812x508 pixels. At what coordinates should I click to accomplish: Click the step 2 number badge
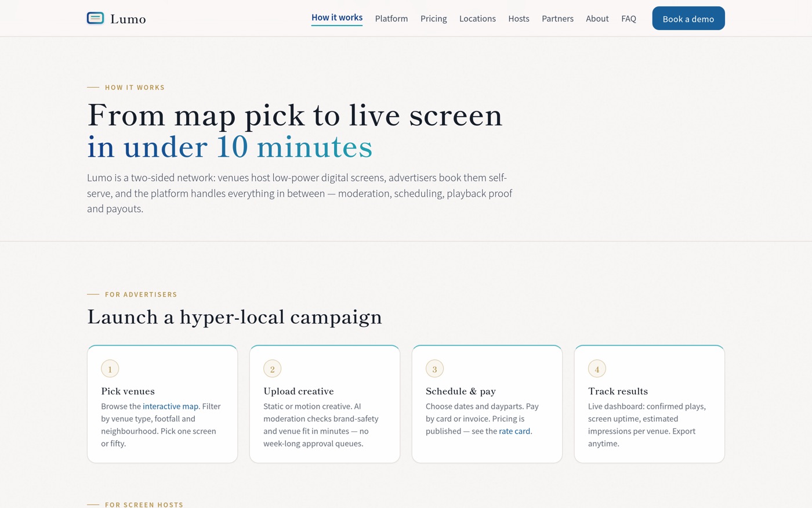pos(273,369)
